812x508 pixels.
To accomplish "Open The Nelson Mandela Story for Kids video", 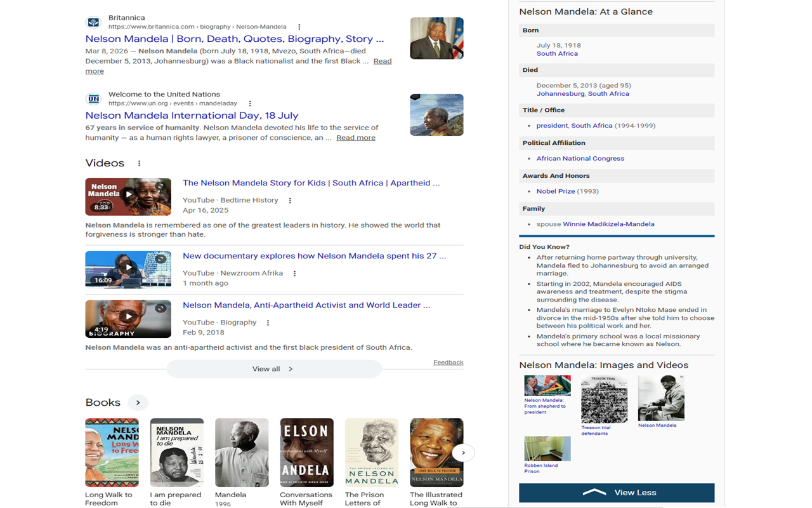I will point(311,183).
